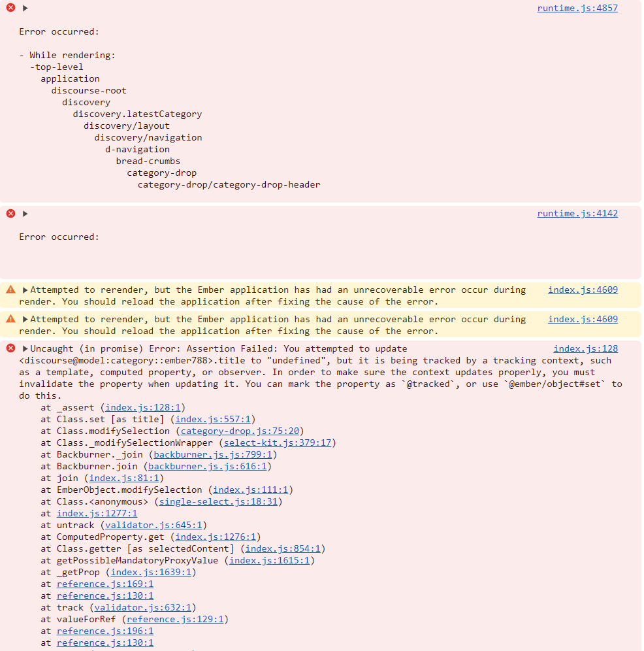Expand the Uncaught (in promise) error arrow
The height and width of the screenshot is (651, 644).
tap(25, 349)
